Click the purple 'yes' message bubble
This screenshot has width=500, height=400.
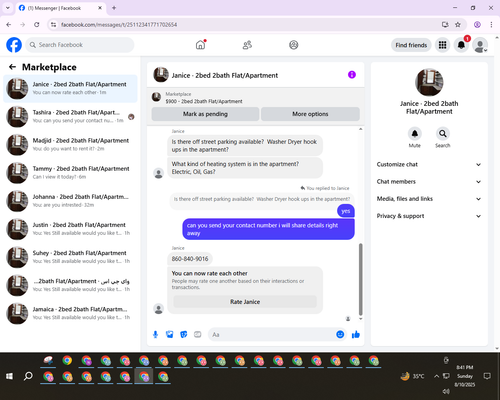[x=346, y=211]
